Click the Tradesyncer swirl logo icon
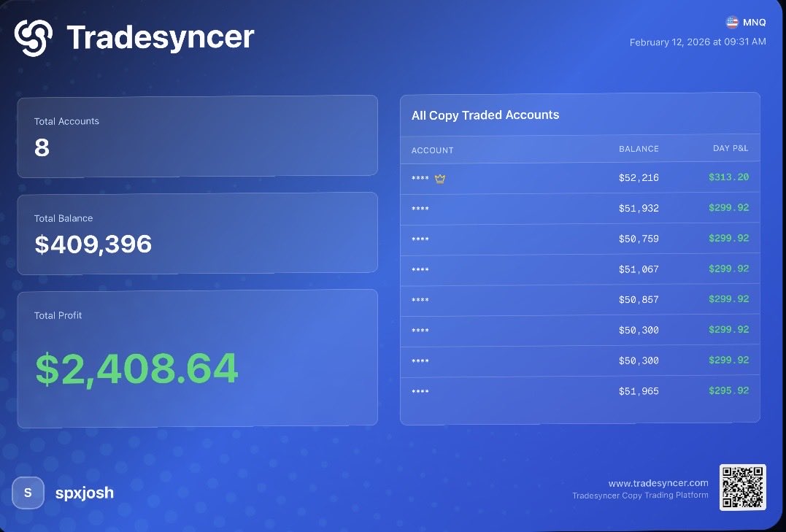Screen dimensions: 786x532 (34, 38)
